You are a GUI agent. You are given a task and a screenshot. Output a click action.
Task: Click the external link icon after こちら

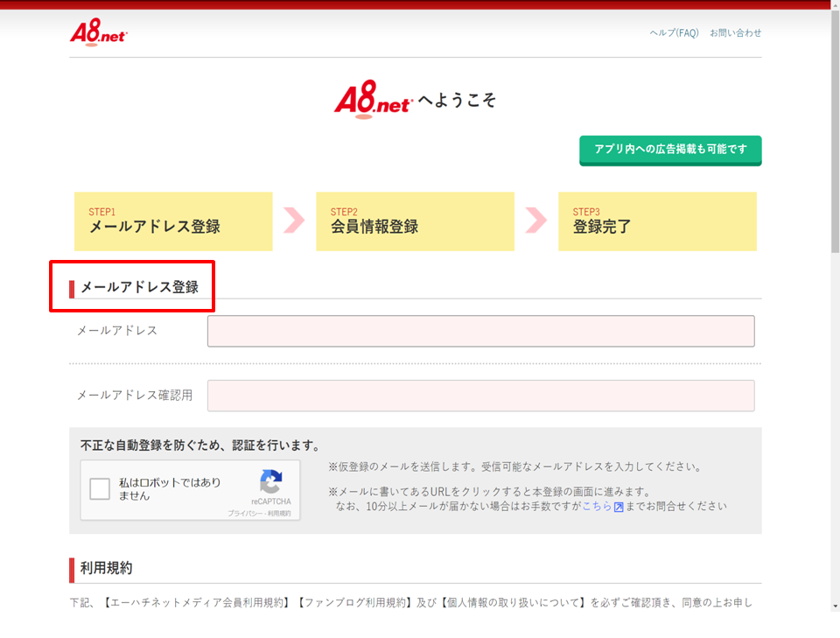pos(619,507)
